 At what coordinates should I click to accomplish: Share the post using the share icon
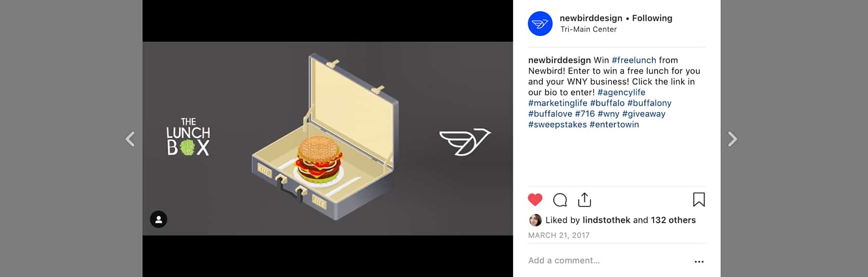click(584, 199)
